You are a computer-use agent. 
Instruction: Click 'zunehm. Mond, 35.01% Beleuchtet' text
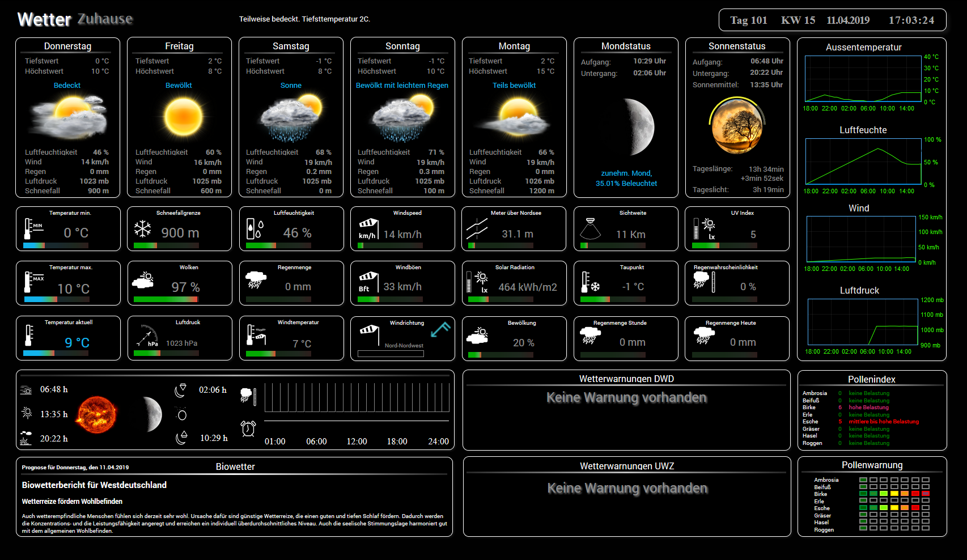[x=626, y=179]
